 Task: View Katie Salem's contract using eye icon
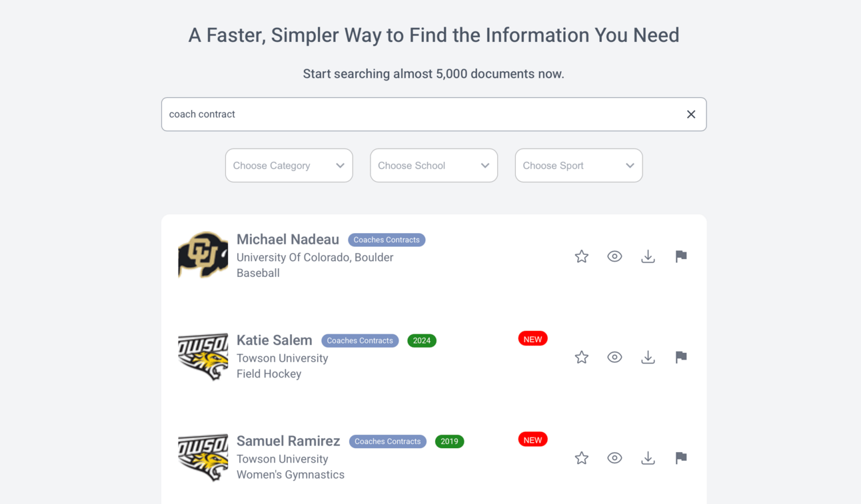click(614, 357)
